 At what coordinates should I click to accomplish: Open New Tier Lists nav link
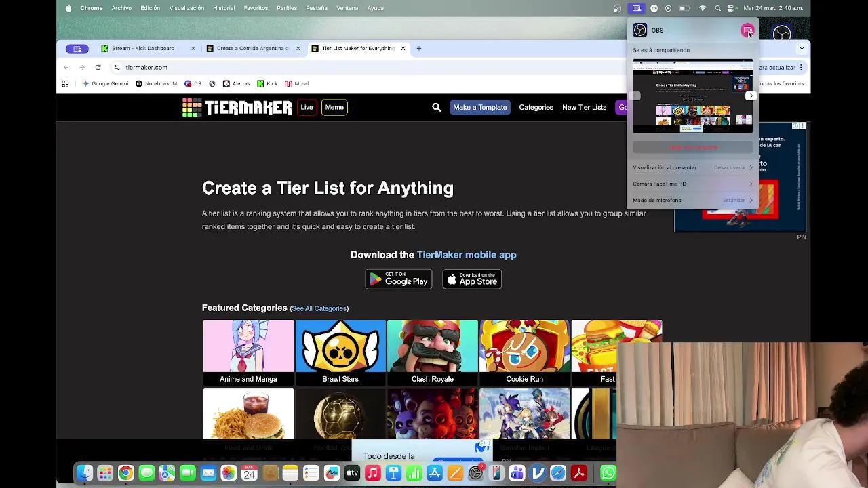point(584,107)
